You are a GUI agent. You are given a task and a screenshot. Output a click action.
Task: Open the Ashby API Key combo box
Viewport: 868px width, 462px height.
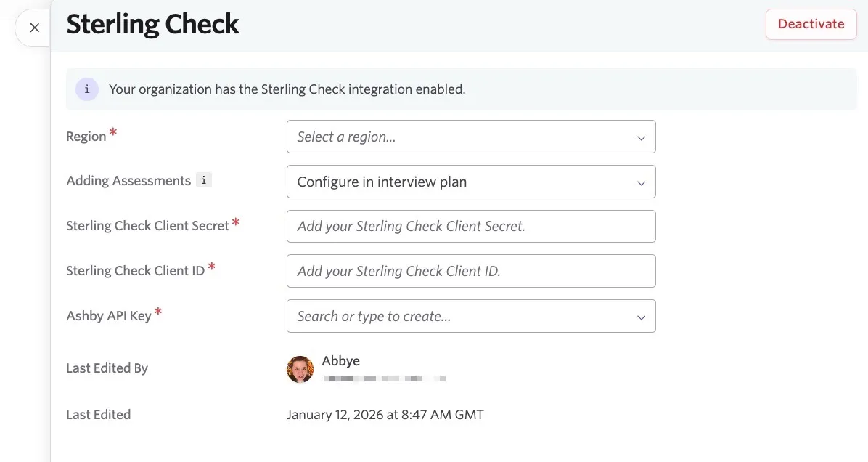tap(471, 316)
